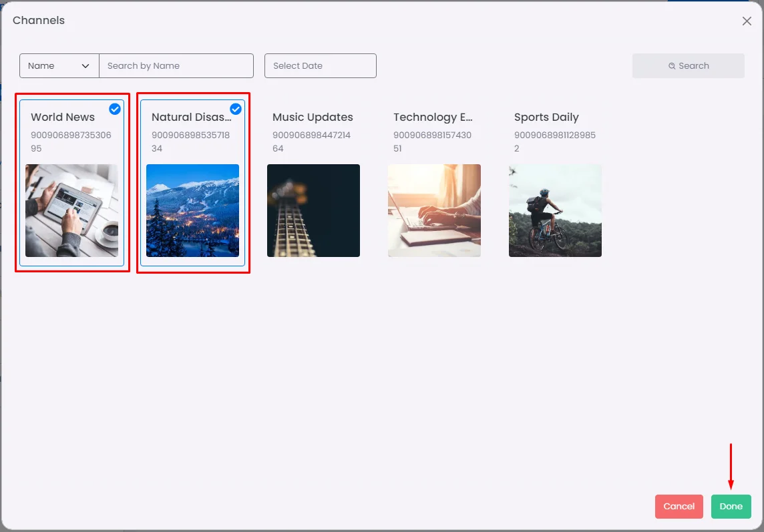Uncheck the World News checkmark
This screenshot has width=764, height=532.
click(x=115, y=109)
